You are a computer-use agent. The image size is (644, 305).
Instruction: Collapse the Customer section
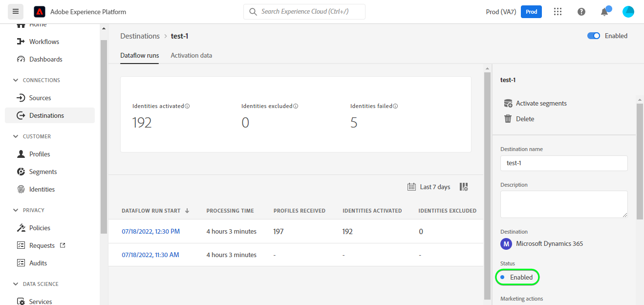pyautogui.click(x=15, y=136)
